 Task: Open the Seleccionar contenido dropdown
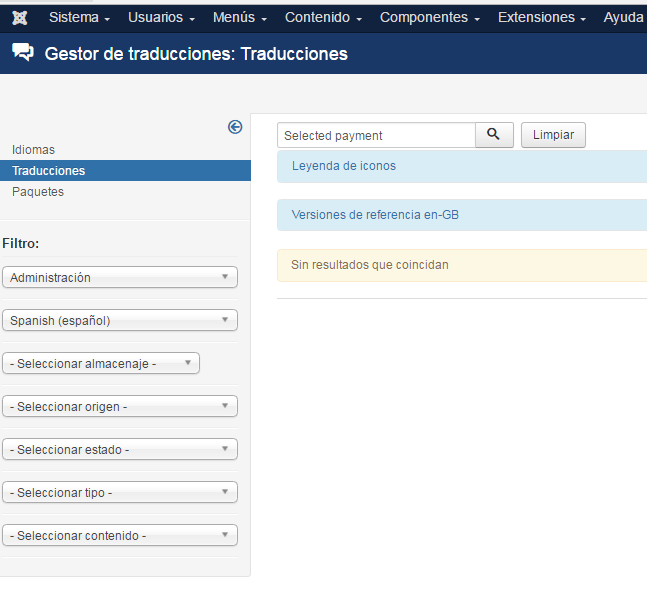pos(120,534)
